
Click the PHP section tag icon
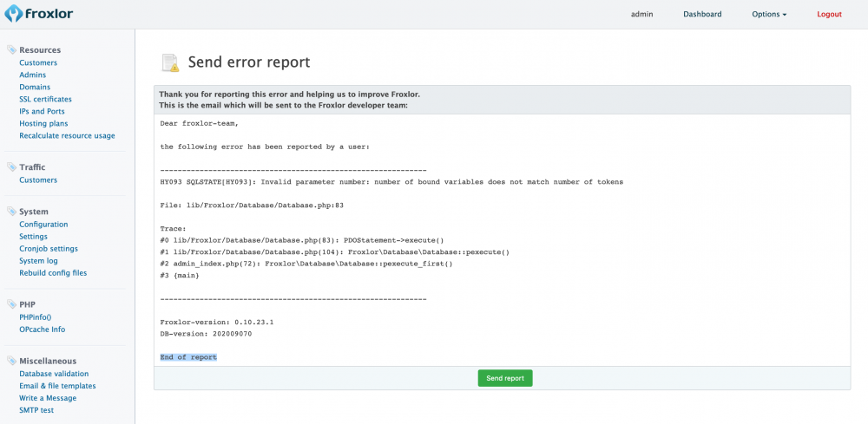pos(11,305)
